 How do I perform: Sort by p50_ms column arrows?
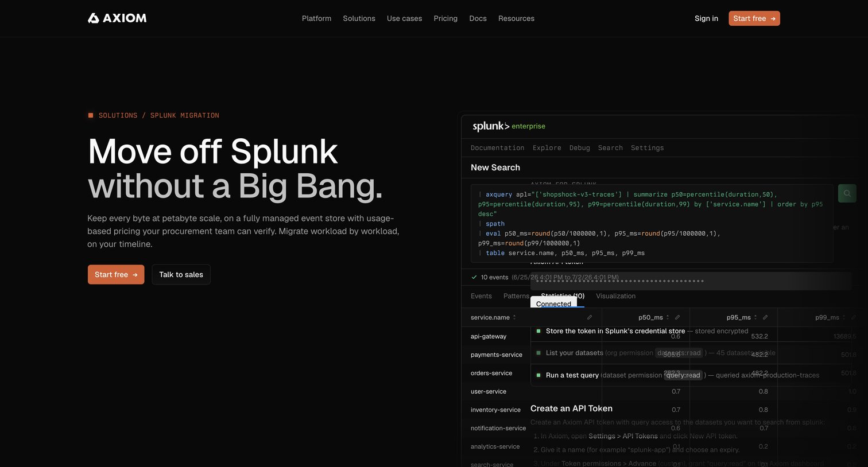pos(668,317)
